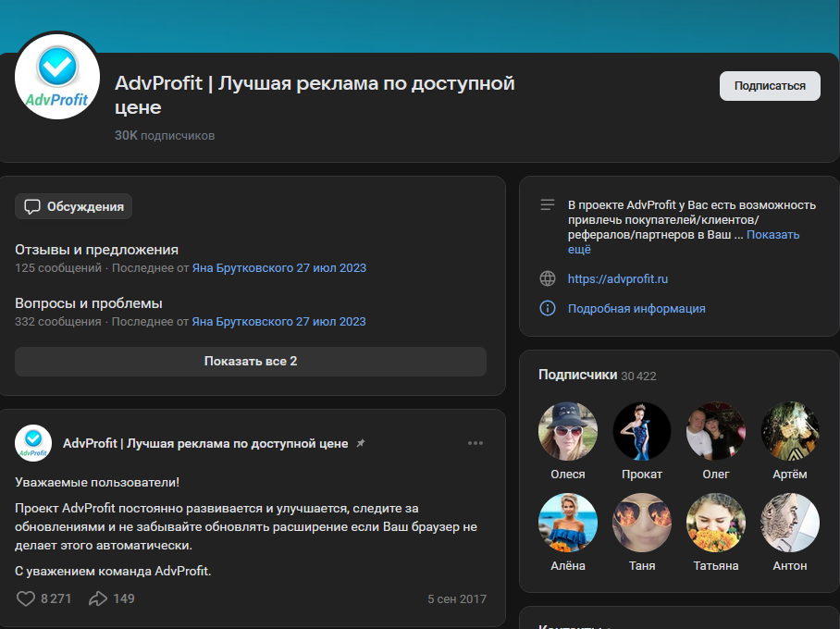Open subscriber Олеся's profile picture

coord(568,431)
